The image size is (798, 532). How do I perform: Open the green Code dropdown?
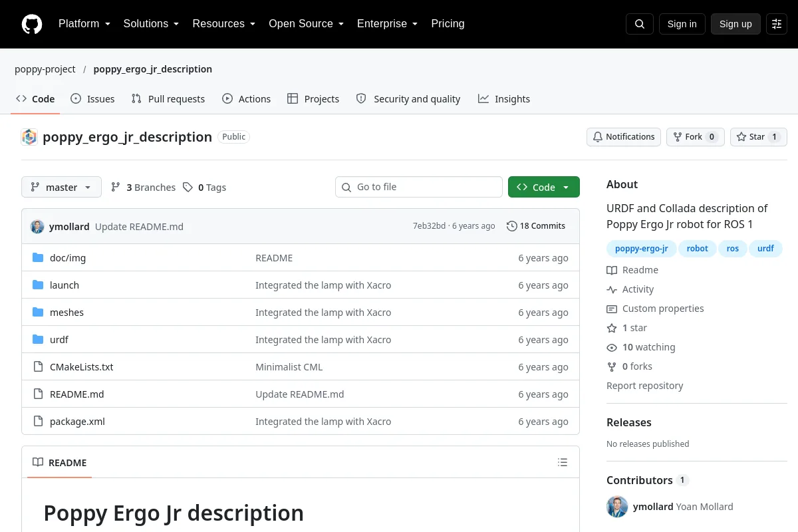544,188
